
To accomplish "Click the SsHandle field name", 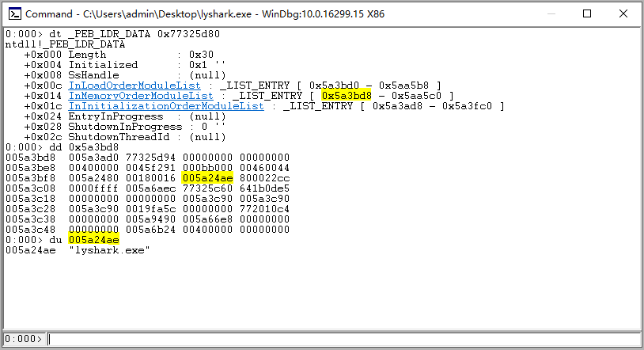I will (x=93, y=75).
